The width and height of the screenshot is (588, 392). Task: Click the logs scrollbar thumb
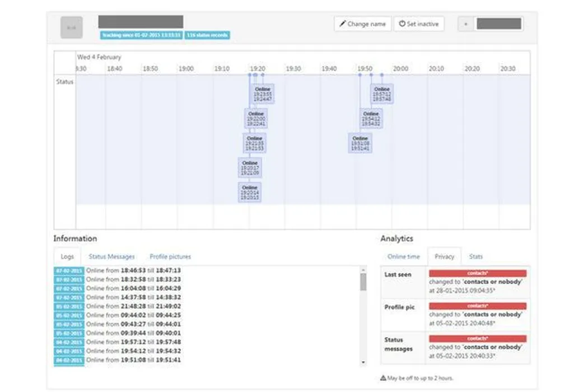(x=363, y=282)
